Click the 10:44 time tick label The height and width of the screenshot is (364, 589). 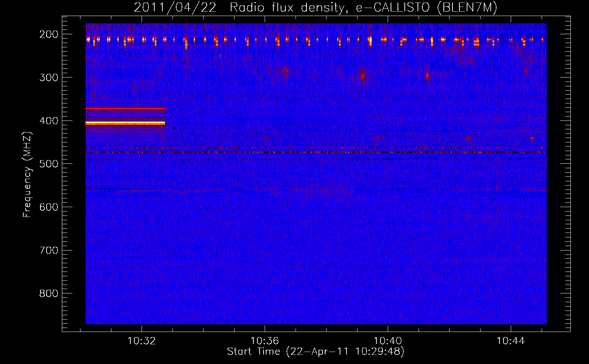click(x=511, y=341)
